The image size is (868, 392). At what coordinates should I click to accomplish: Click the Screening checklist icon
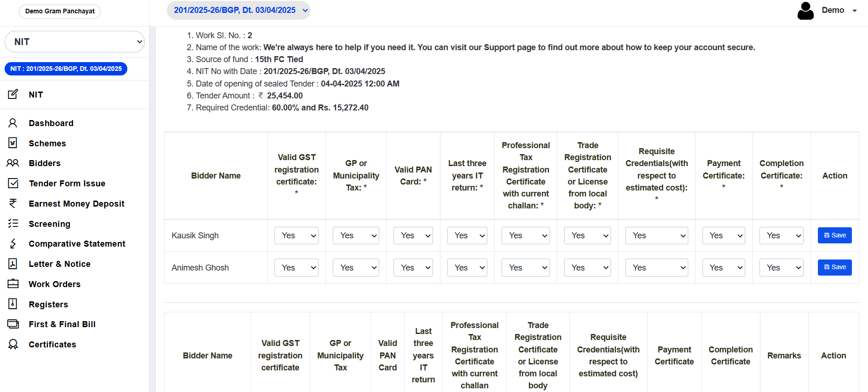tap(13, 224)
